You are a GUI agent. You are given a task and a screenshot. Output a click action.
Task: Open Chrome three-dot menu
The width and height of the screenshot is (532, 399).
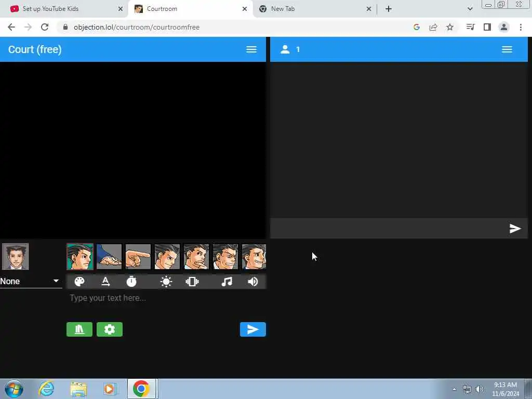521,27
